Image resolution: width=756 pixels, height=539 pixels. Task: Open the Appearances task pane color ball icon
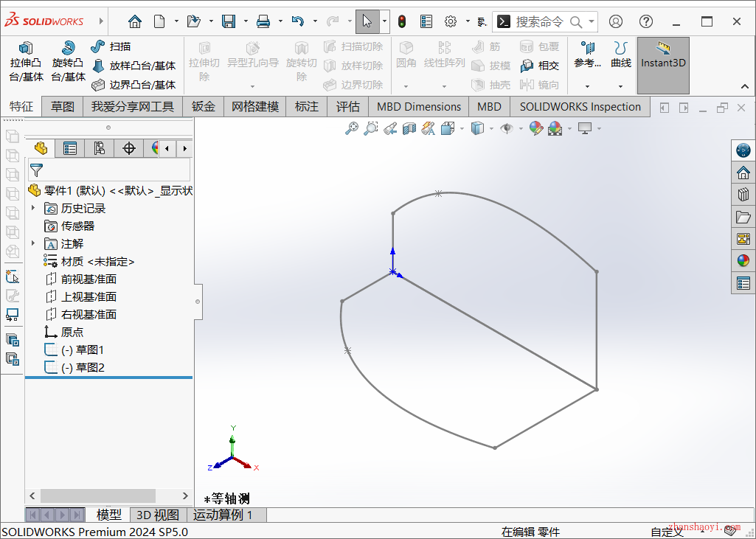[x=743, y=261]
